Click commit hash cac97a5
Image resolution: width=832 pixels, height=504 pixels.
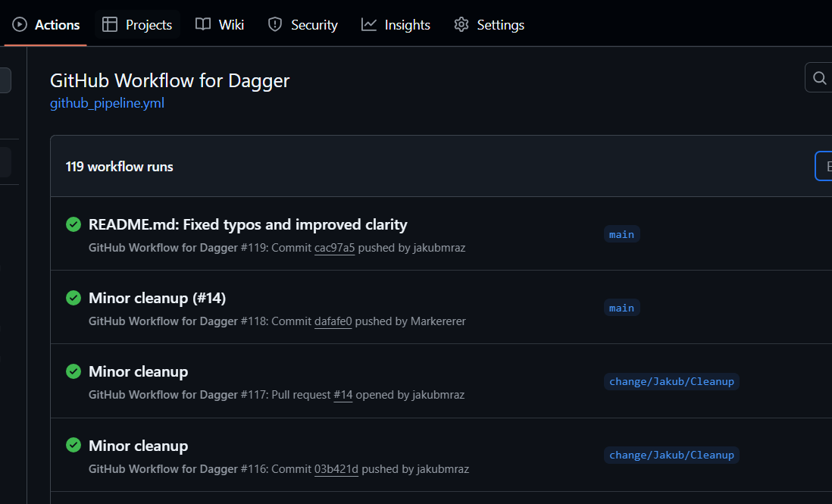334,248
